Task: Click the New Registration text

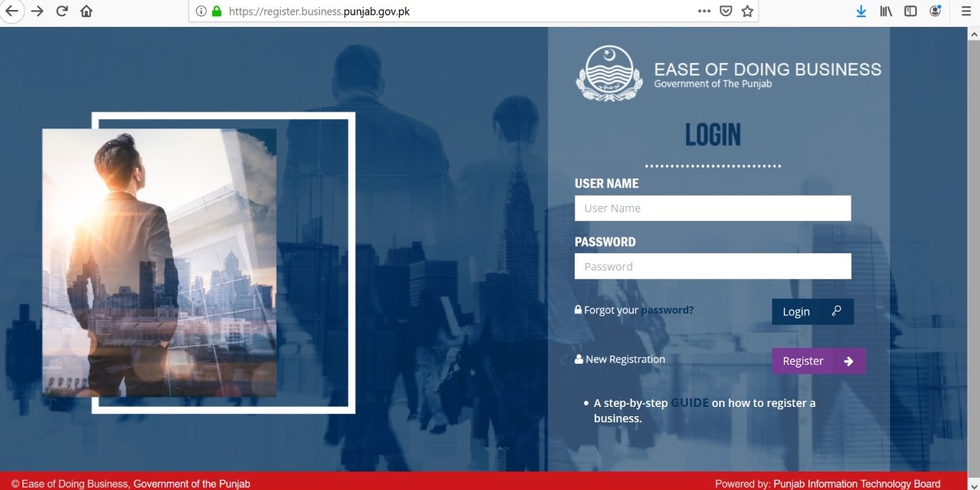Action: [625, 359]
